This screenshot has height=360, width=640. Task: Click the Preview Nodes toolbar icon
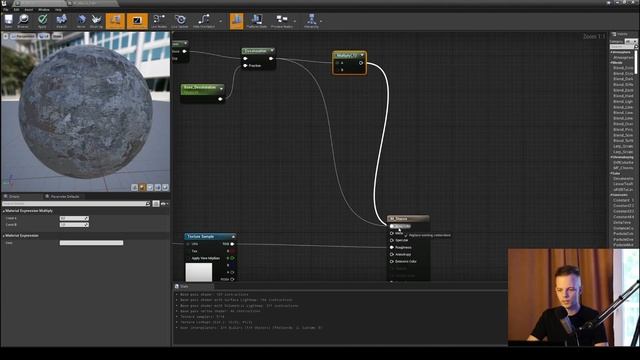(282, 21)
